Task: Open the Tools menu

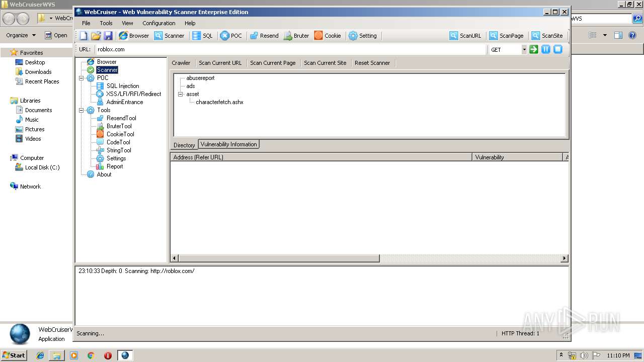Action: click(x=106, y=23)
